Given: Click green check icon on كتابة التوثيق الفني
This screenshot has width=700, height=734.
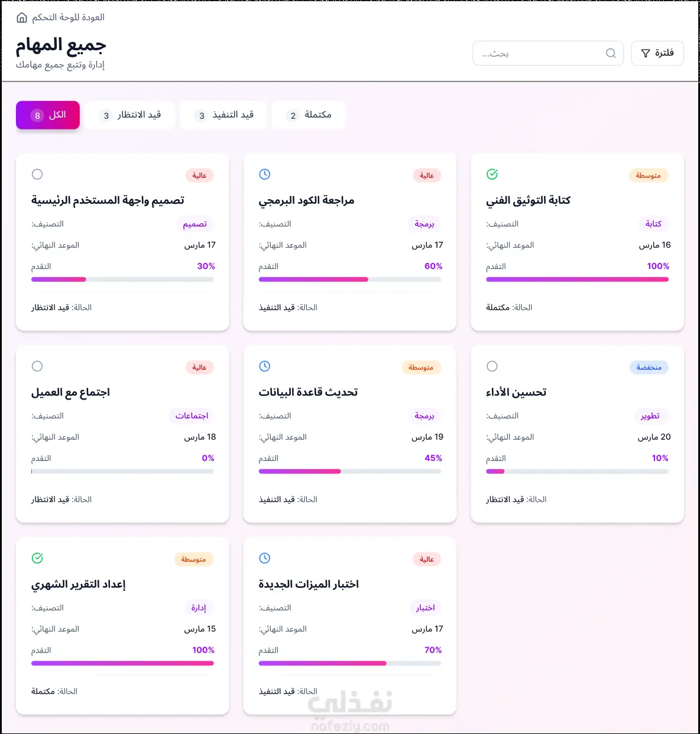Looking at the screenshot, I should pos(492,174).
